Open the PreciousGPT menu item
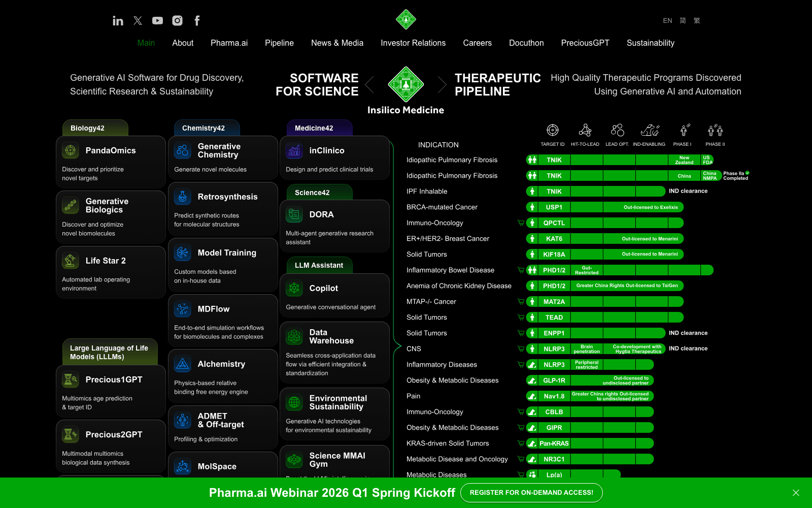The height and width of the screenshot is (508, 812). pyautogui.click(x=585, y=43)
